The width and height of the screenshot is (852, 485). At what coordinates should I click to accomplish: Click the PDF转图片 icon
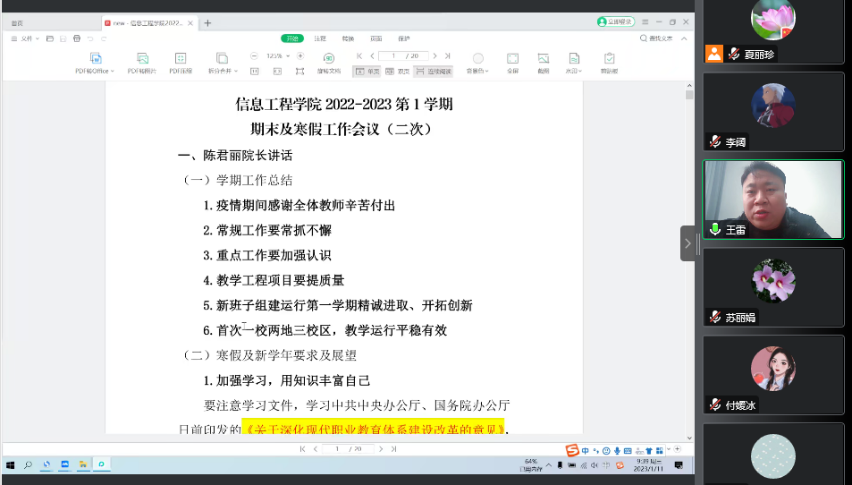point(143,59)
